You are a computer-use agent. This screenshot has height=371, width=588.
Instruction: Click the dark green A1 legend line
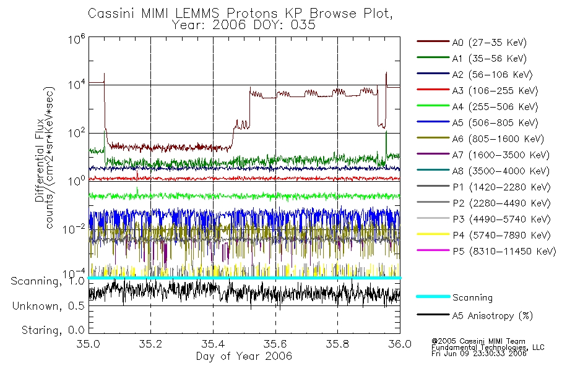click(433, 58)
